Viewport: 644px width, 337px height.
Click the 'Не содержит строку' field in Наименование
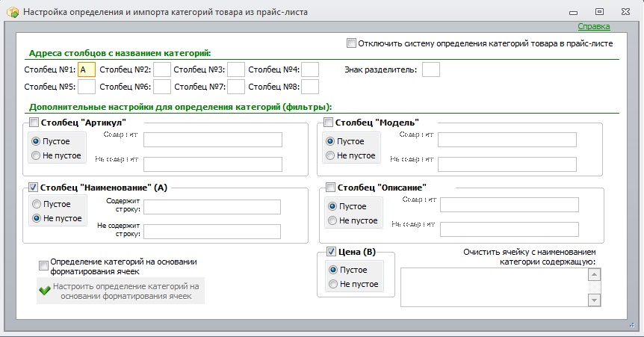(x=212, y=232)
